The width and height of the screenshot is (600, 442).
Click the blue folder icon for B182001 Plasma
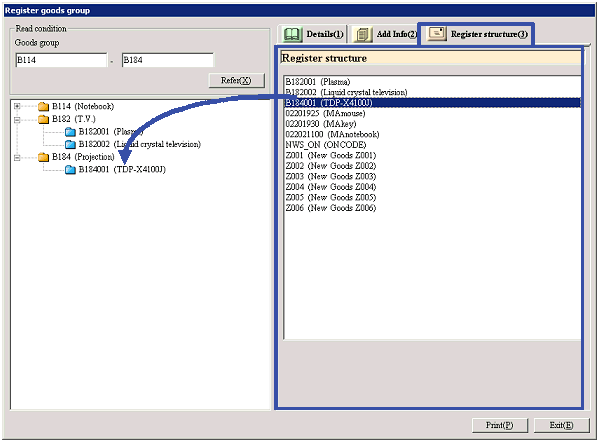tap(70, 132)
